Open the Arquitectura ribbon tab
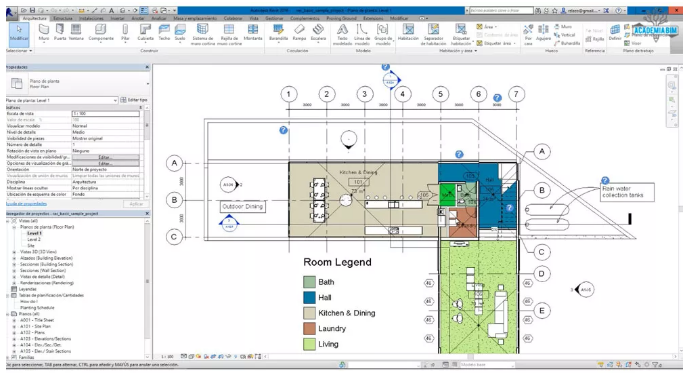The image size is (692, 373). 34,19
